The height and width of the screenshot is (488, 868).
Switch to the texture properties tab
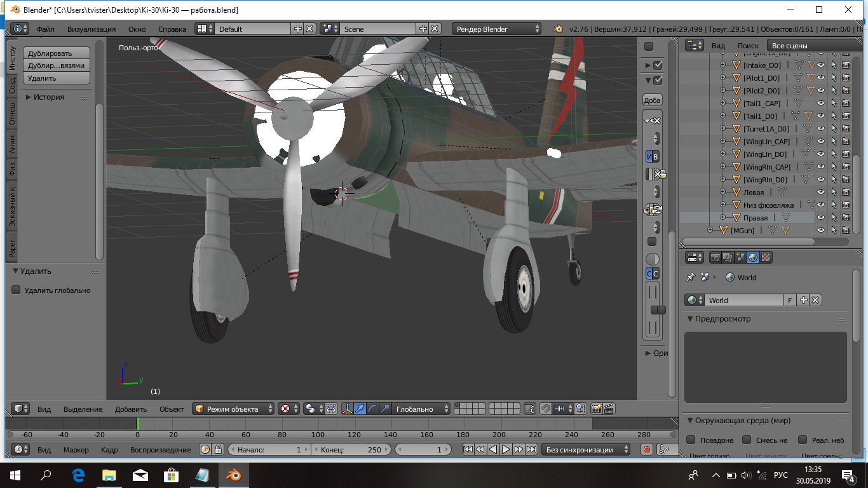coord(766,257)
